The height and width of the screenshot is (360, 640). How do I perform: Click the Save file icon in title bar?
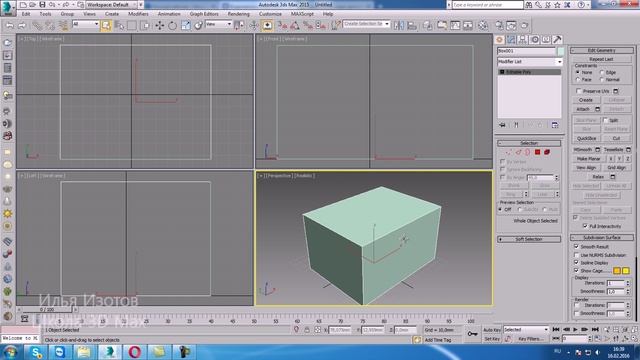click(x=42, y=4)
